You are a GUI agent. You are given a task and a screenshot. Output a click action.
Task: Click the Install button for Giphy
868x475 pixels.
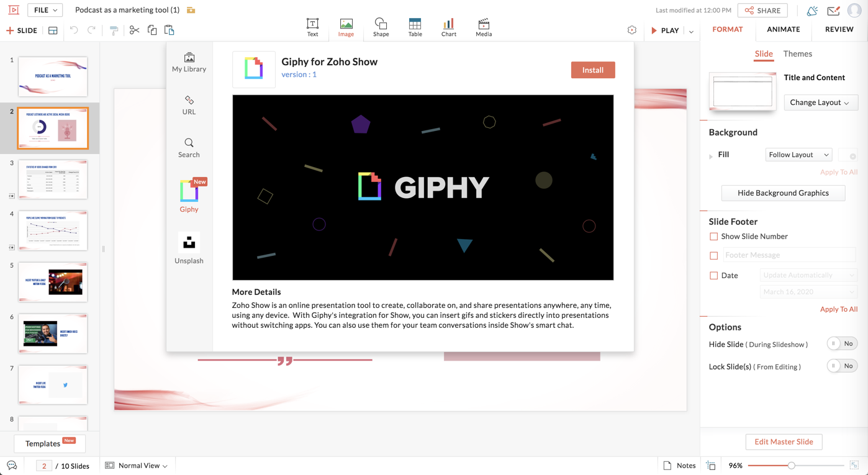pos(593,70)
